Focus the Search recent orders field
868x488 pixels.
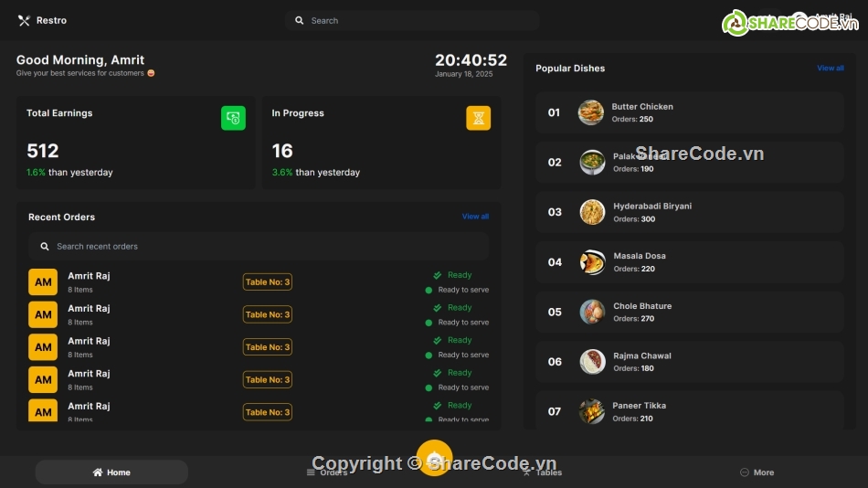tap(265, 247)
